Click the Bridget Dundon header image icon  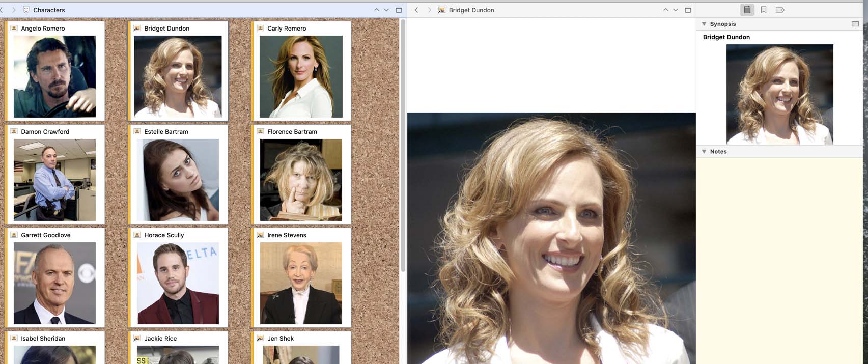(x=442, y=10)
